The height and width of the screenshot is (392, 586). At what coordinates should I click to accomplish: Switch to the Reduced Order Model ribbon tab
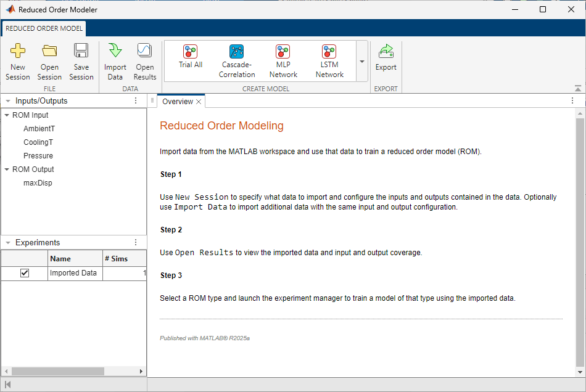[x=44, y=28]
